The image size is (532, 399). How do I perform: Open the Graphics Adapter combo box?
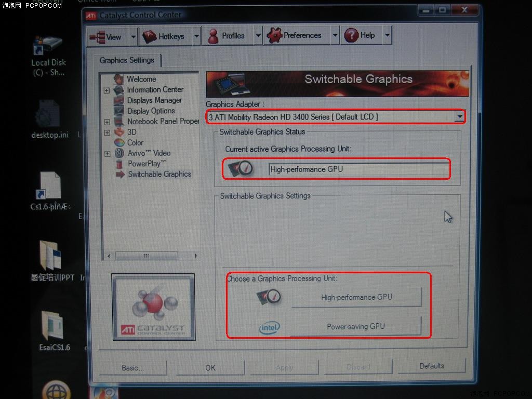pos(336,117)
